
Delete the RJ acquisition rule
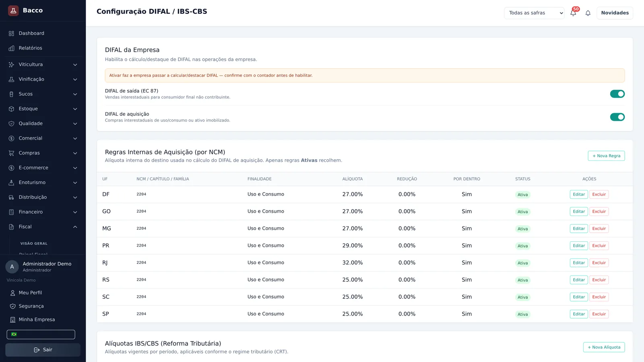pyautogui.click(x=599, y=263)
